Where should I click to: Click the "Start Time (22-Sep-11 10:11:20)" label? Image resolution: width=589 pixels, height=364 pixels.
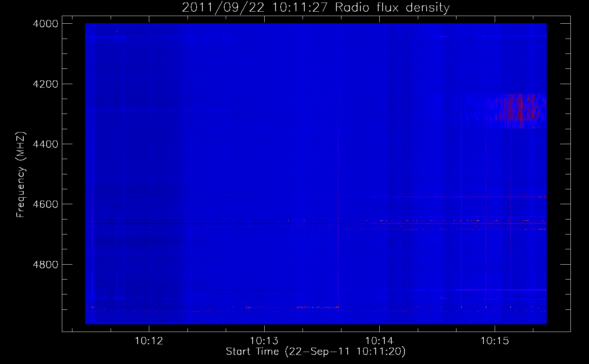click(316, 352)
